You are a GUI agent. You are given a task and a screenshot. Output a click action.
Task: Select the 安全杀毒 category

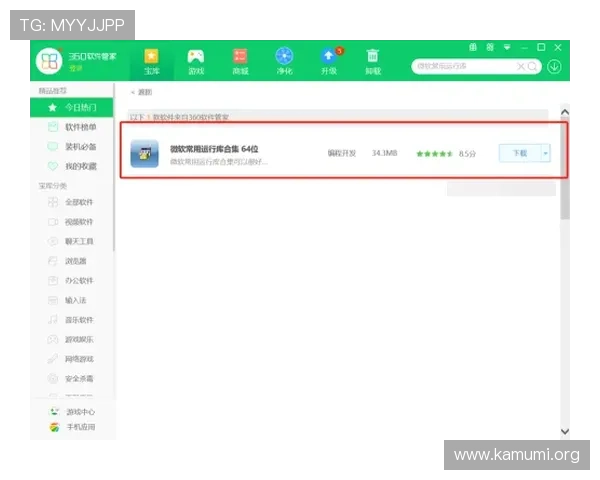(72, 379)
